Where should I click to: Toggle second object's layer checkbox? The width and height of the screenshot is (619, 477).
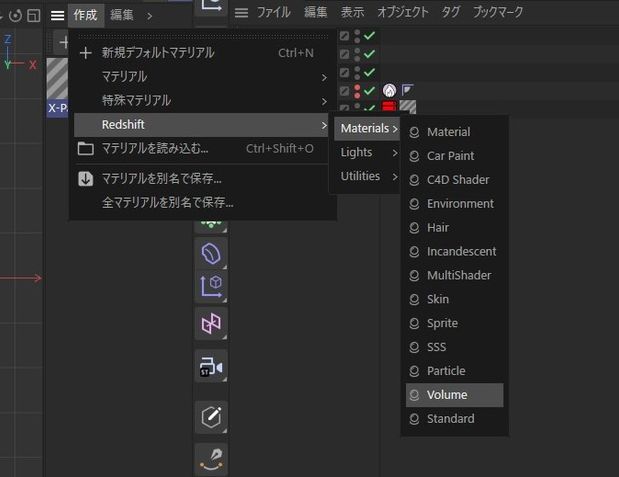[345, 54]
